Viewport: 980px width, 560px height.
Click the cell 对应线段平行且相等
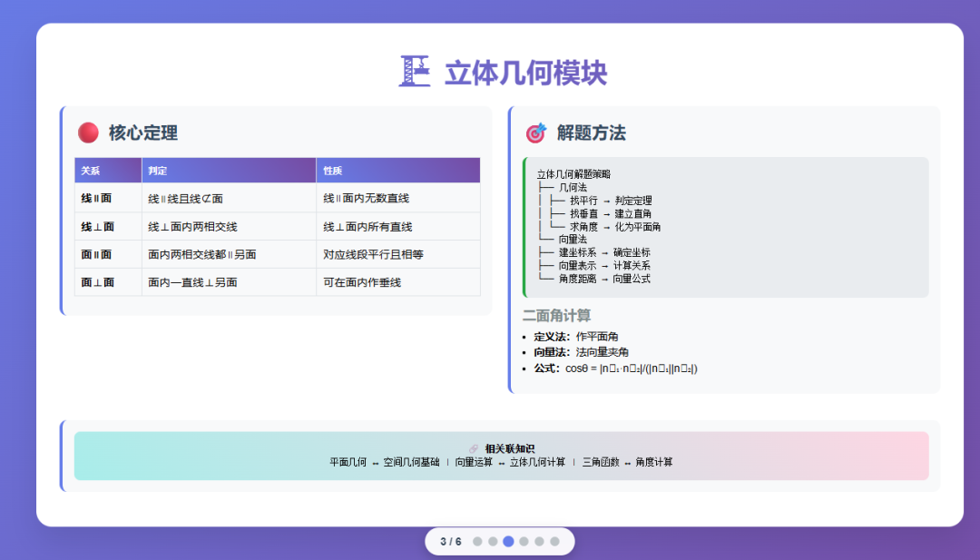(398, 254)
